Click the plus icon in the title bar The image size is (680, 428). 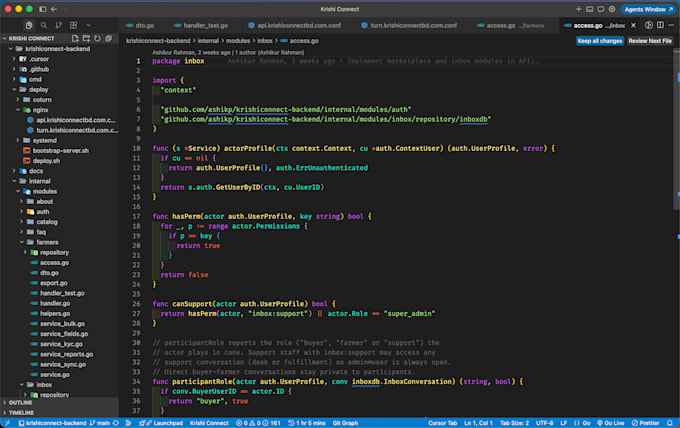tap(578, 9)
